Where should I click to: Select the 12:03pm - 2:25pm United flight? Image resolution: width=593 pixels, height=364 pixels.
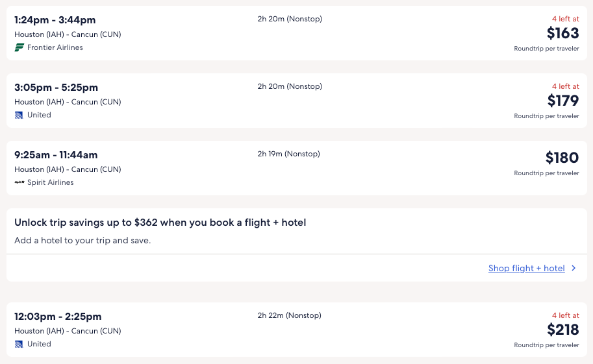(58, 317)
